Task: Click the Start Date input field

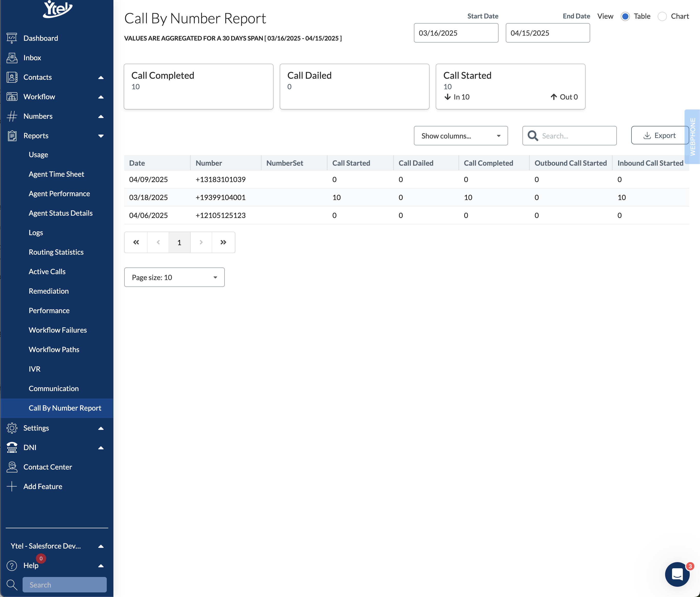Action: point(456,33)
